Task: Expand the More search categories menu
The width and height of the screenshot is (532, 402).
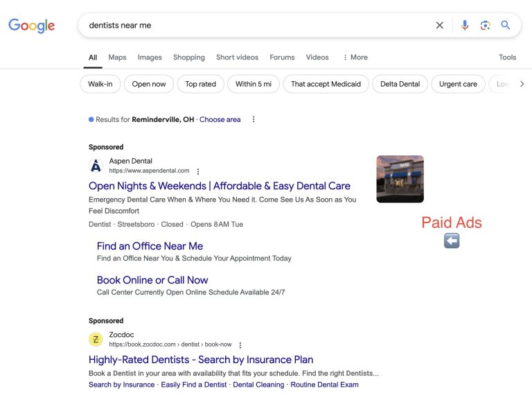Action: pos(355,58)
